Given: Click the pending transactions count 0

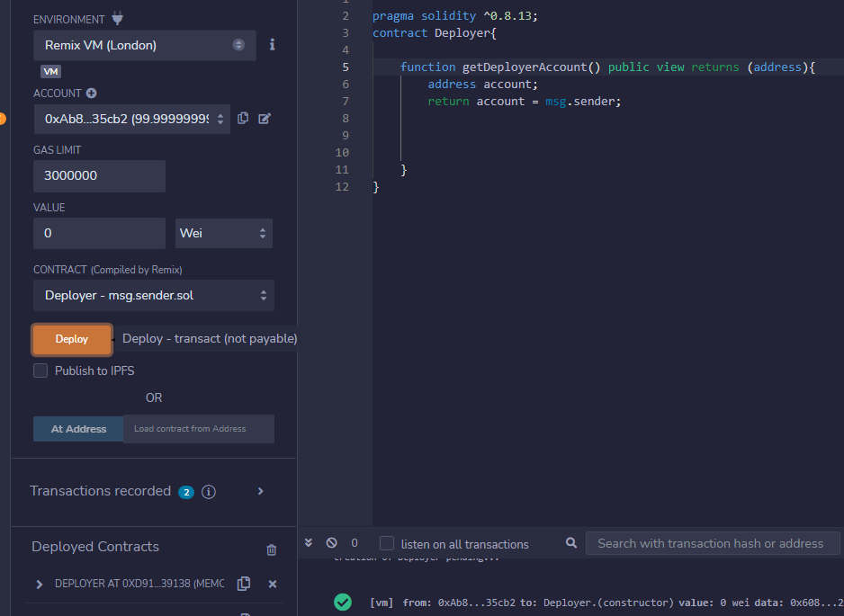Looking at the screenshot, I should coord(355,543).
